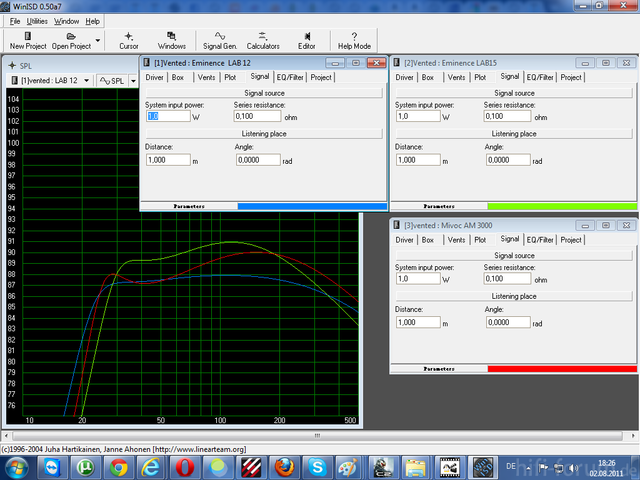Viewport: 640px width, 480px height.
Task: Click the Distance field in Mivoc AM 3000 window
Action: coord(418,322)
